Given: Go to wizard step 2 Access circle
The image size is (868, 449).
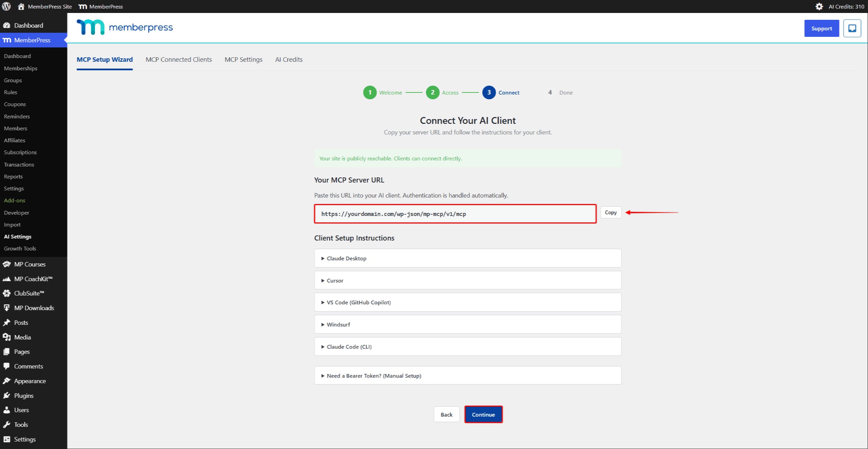Looking at the screenshot, I should (432, 92).
